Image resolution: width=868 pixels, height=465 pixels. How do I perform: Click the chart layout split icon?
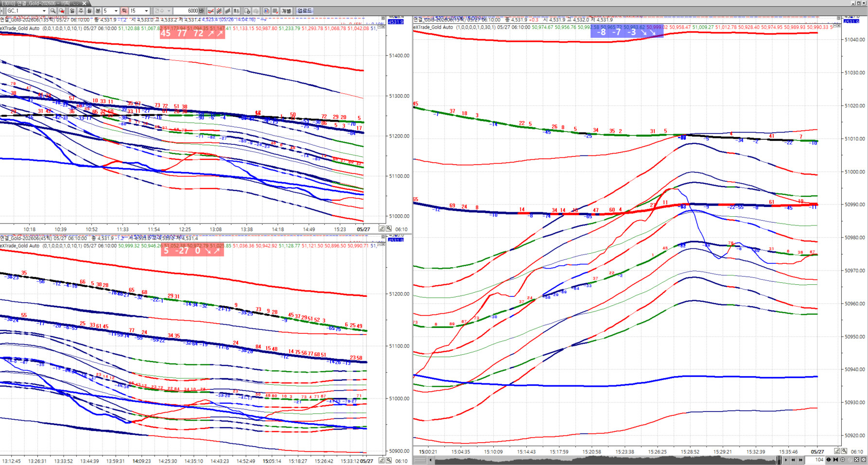266,11
